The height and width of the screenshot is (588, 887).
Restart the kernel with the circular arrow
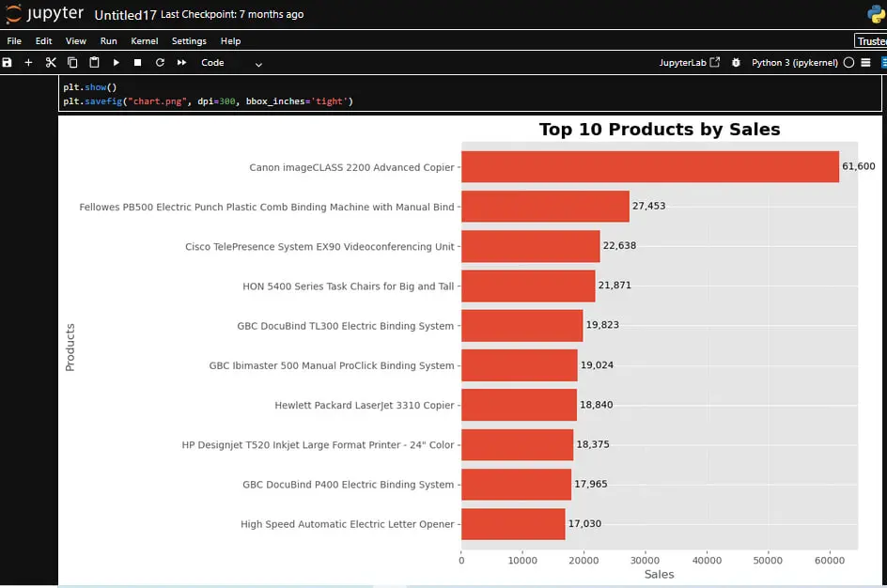[160, 63]
